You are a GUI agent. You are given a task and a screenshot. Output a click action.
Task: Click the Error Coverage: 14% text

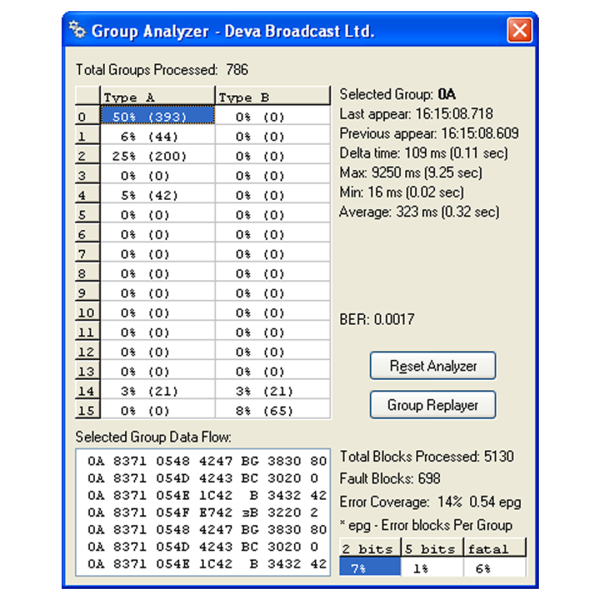[x=430, y=502]
